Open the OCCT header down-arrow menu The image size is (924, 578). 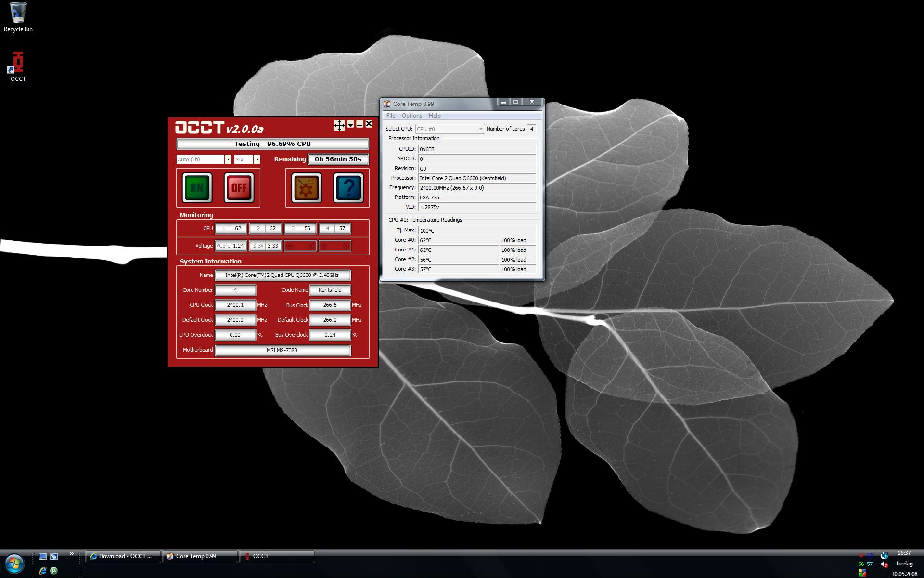pyautogui.click(x=350, y=124)
